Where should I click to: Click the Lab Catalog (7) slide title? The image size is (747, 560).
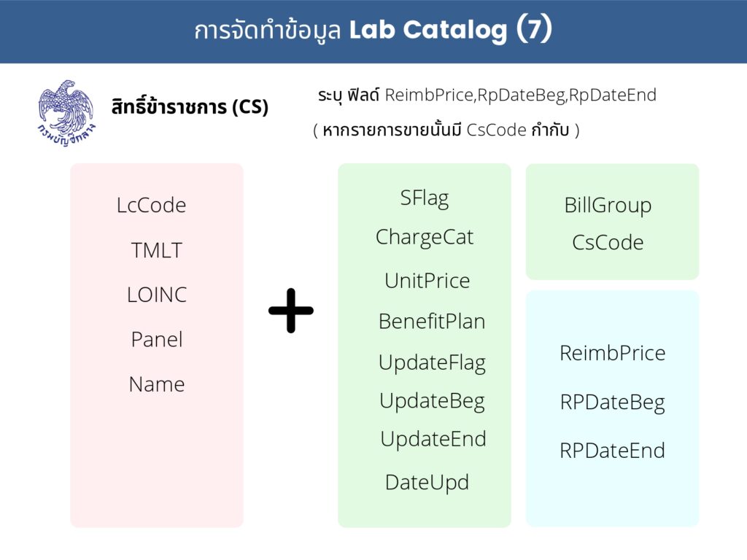pyautogui.click(x=373, y=31)
